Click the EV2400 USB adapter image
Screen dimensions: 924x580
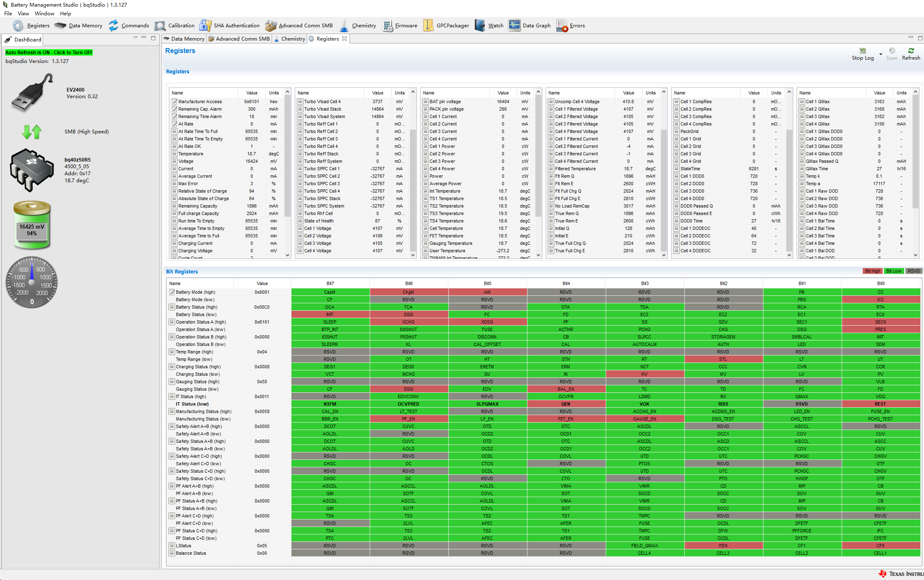32,93
